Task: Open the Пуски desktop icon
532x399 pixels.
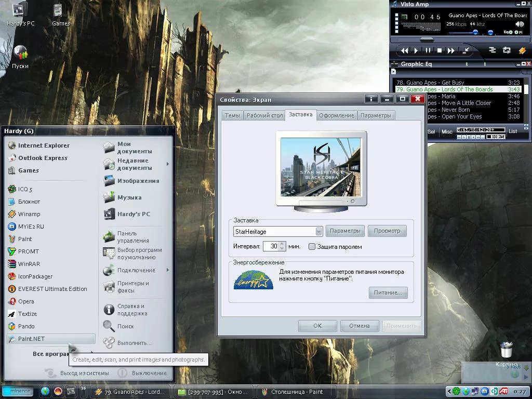Action: (x=20, y=57)
